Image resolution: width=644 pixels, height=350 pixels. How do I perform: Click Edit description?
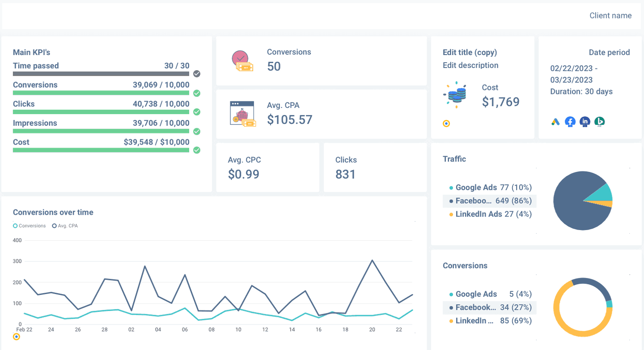pos(470,65)
